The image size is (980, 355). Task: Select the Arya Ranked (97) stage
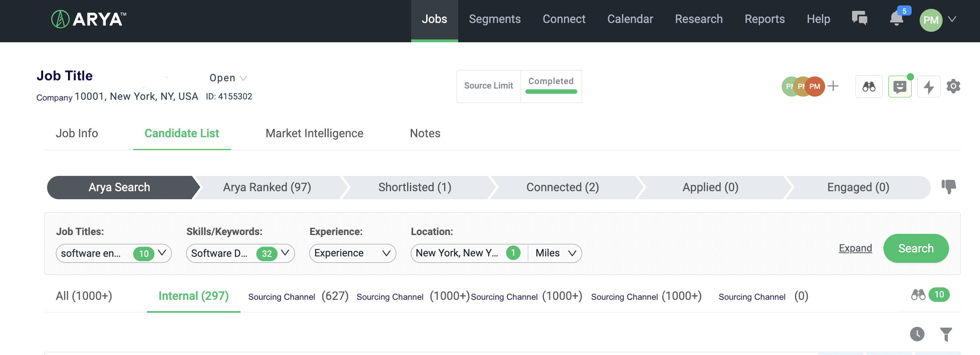point(267,187)
